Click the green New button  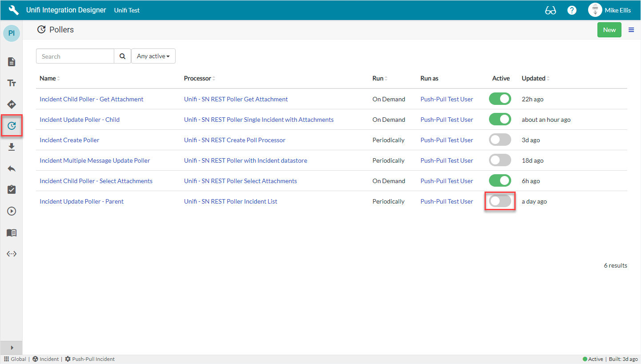(609, 30)
